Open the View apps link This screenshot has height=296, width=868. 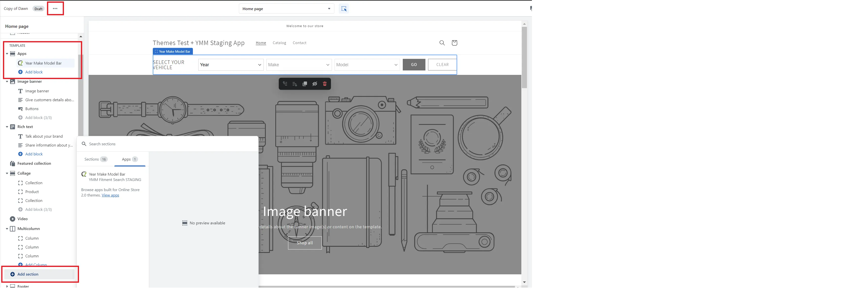[110, 195]
